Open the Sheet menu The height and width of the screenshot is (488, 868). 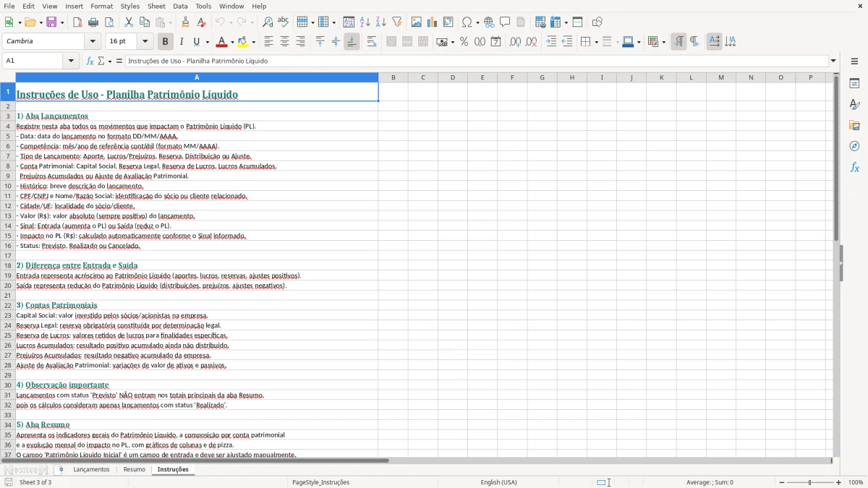pyautogui.click(x=156, y=6)
